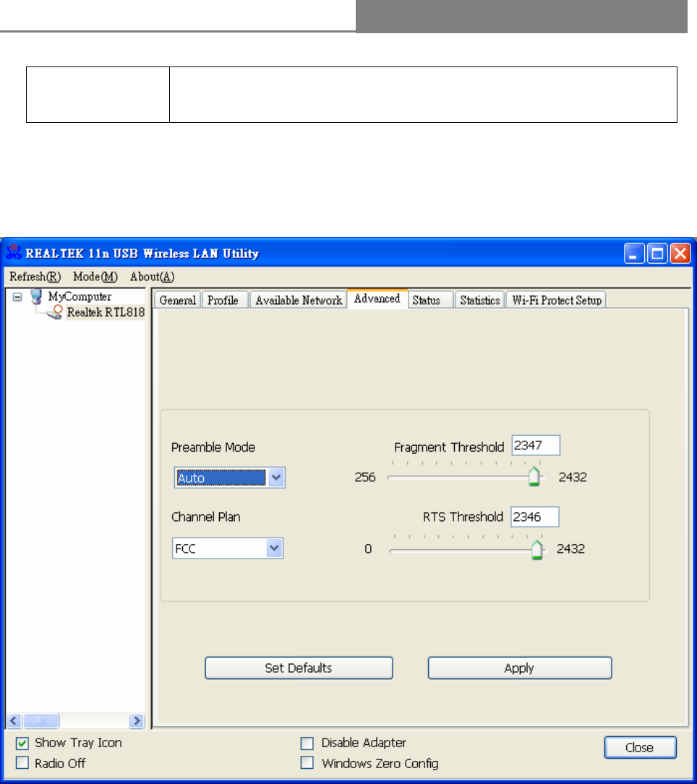Click the RTS Threshold slider thumb
The width and height of the screenshot is (697, 784).
(x=537, y=549)
